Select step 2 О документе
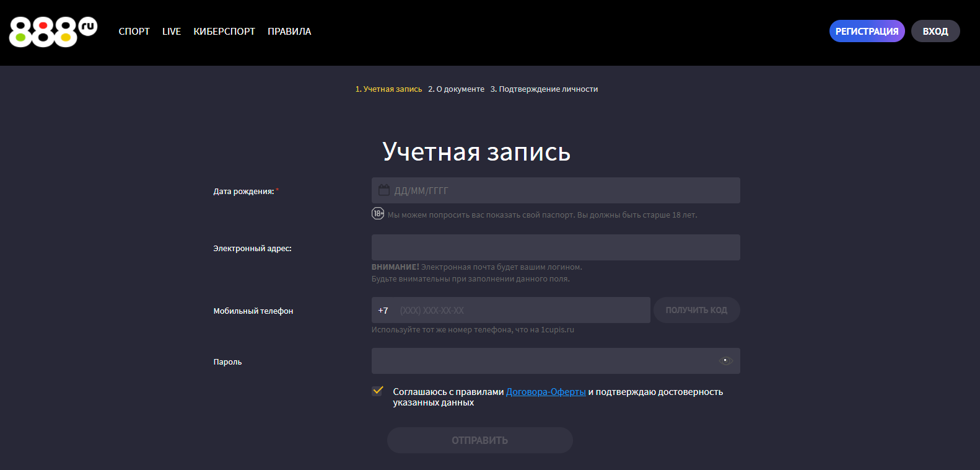Screen dimensions: 980x470 pyautogui.click(x=457, y=89)
